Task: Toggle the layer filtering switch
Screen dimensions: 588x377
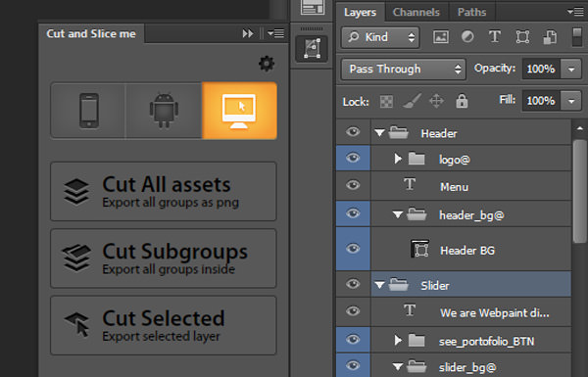Action: click(x=577, y=37)
